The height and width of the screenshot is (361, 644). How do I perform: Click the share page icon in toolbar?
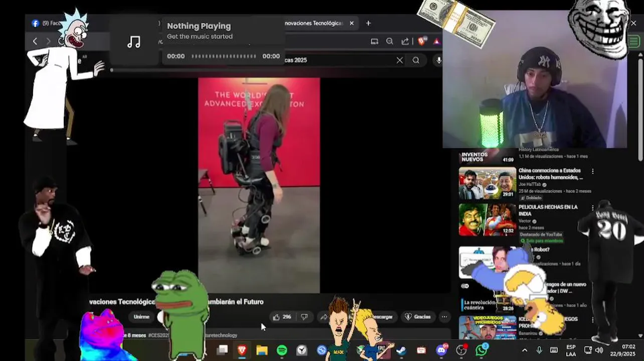coord(405,42)
